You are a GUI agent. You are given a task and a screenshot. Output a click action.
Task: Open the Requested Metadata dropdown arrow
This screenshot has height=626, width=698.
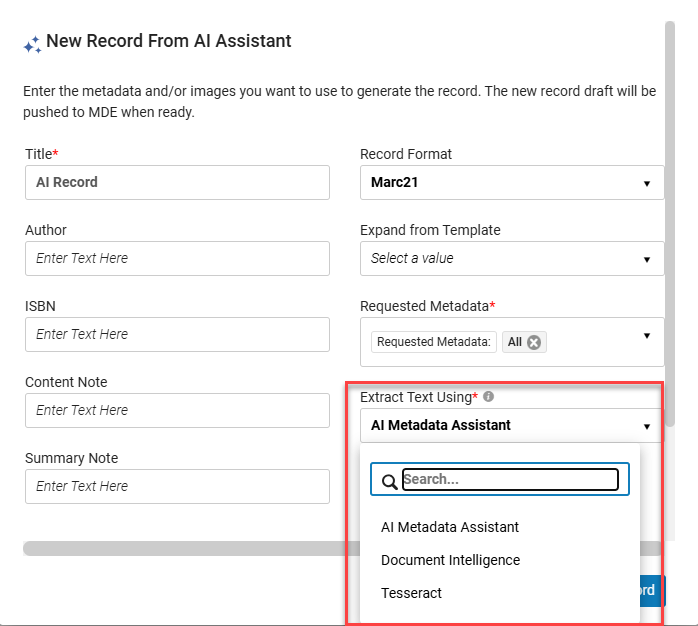(x=647, y=336)
